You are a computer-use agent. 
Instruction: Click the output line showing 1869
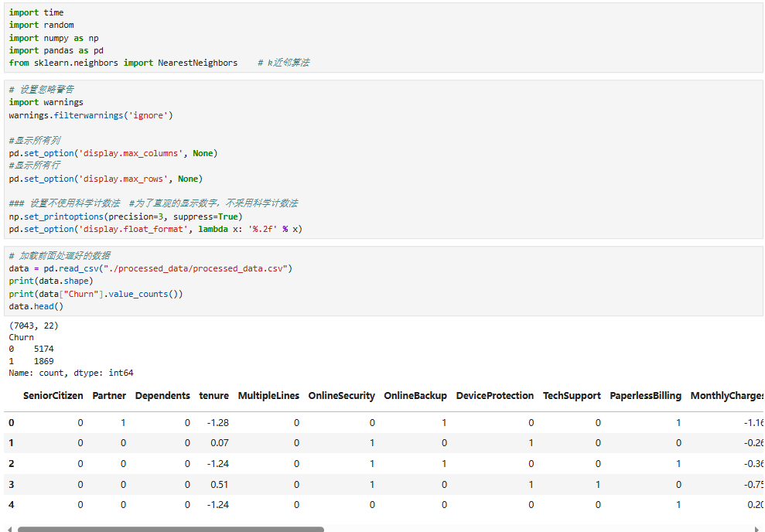click(31, 361)
